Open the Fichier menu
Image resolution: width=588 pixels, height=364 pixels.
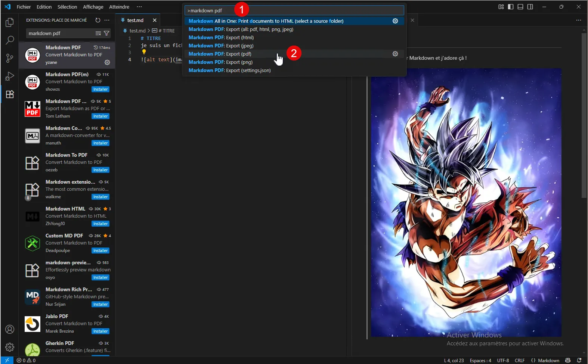coord(24,7)
